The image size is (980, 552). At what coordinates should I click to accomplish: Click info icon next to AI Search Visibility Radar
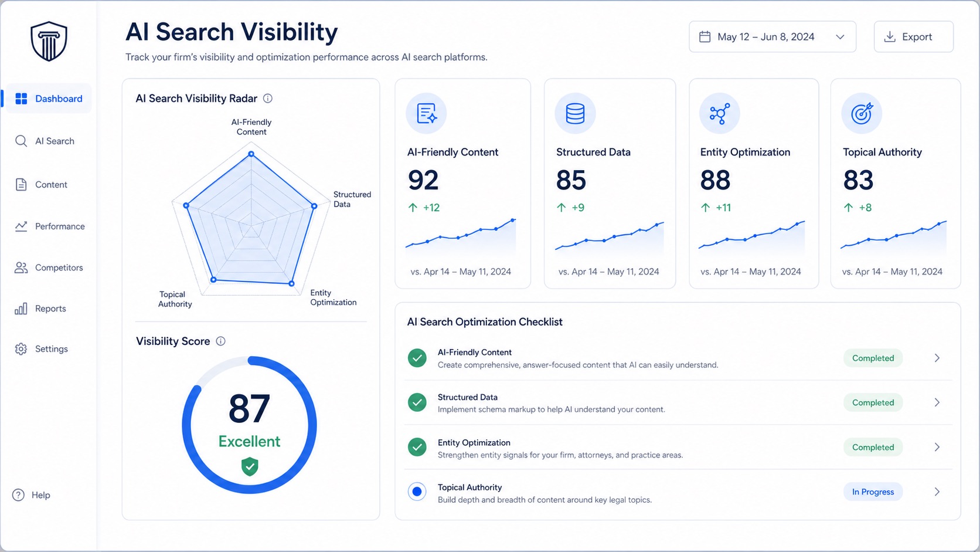pyautogui.click(x=268, y=99)
